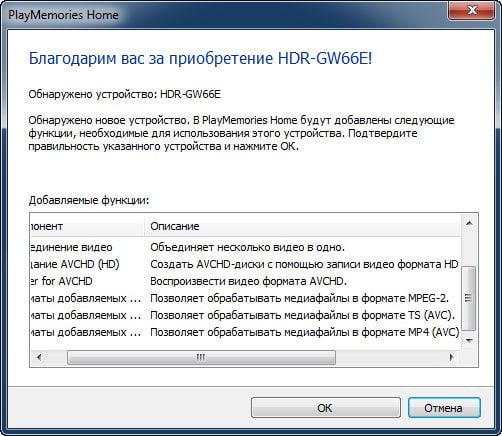Screen dimensions: 502x436
Task: Click the 'Добавляемые функции:' label
Action: point(89,200)
